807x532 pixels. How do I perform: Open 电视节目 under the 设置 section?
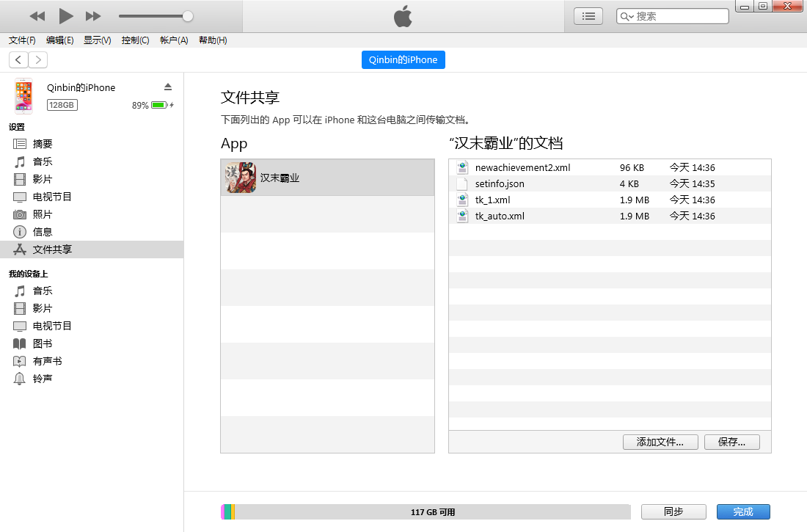[x=92, y=197]
